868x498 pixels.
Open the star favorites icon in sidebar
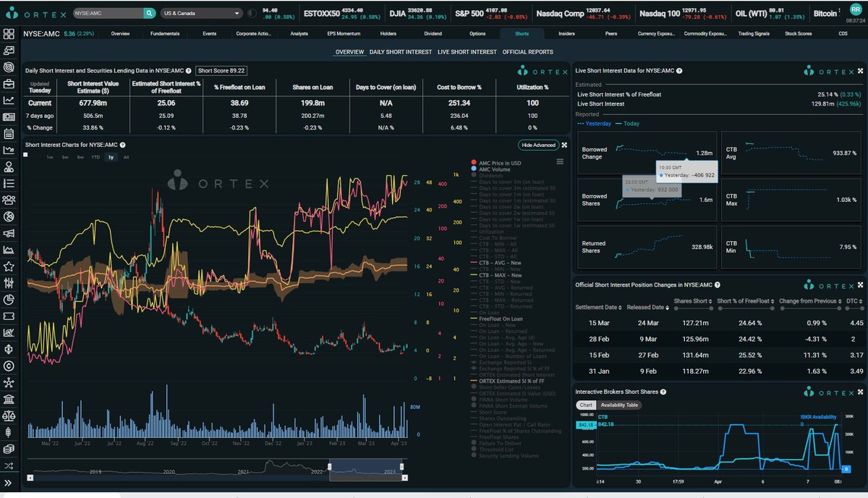9,266
